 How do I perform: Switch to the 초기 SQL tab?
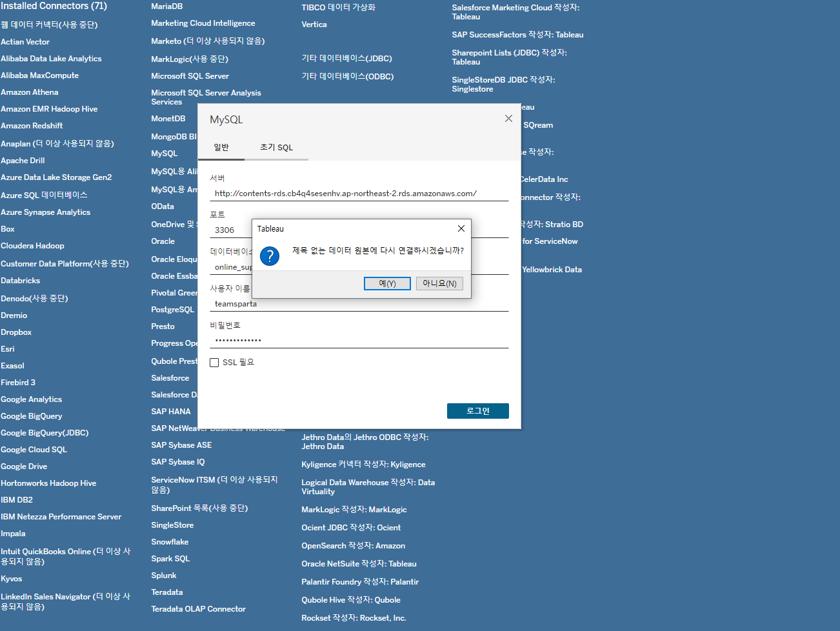pos(276,147)
